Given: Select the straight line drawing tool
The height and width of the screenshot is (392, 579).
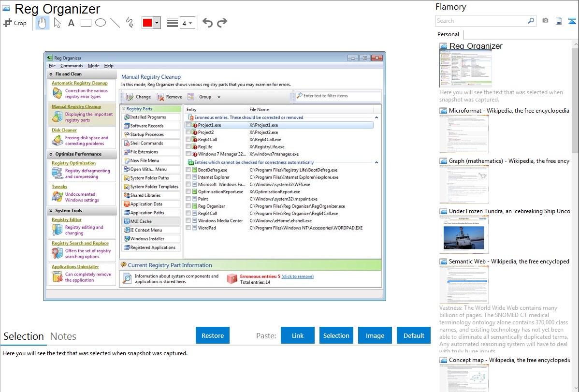Looking at the screenshot, I should [x=115, y=23].
